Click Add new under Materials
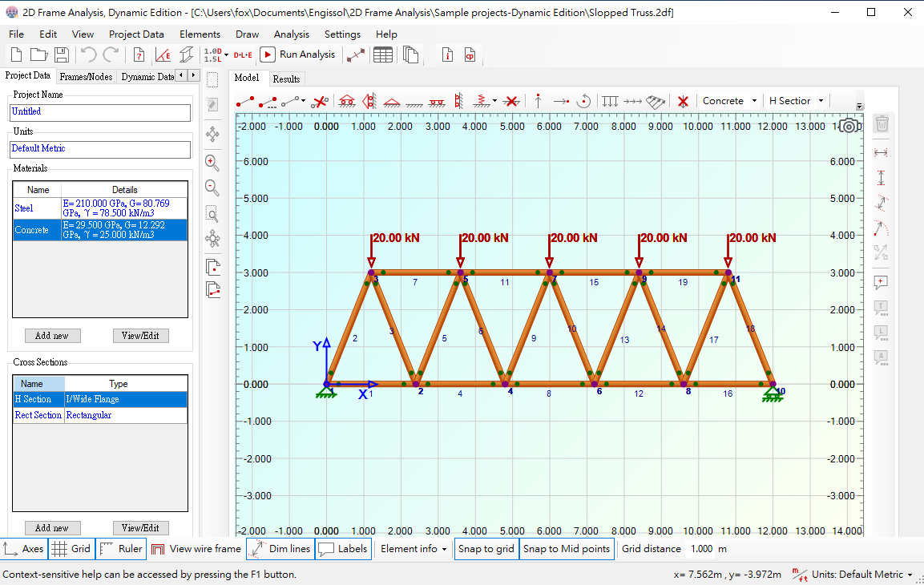 click(x=52, y=336)
